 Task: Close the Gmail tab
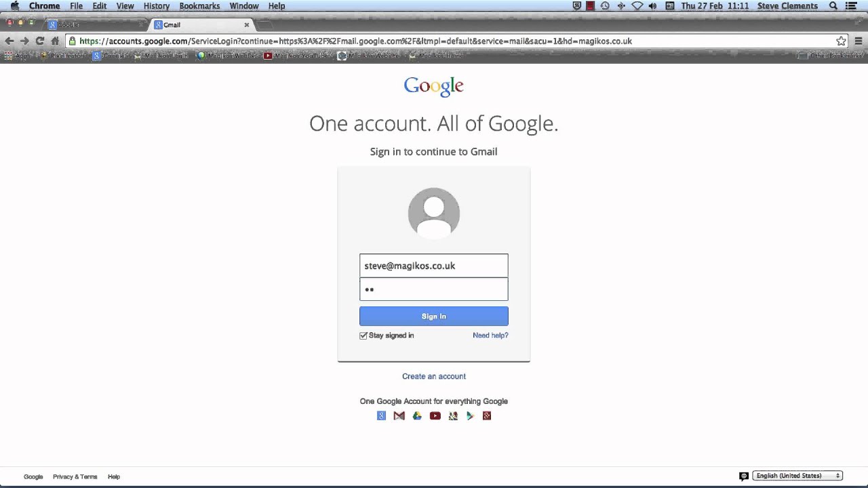[x=247, y=25]
